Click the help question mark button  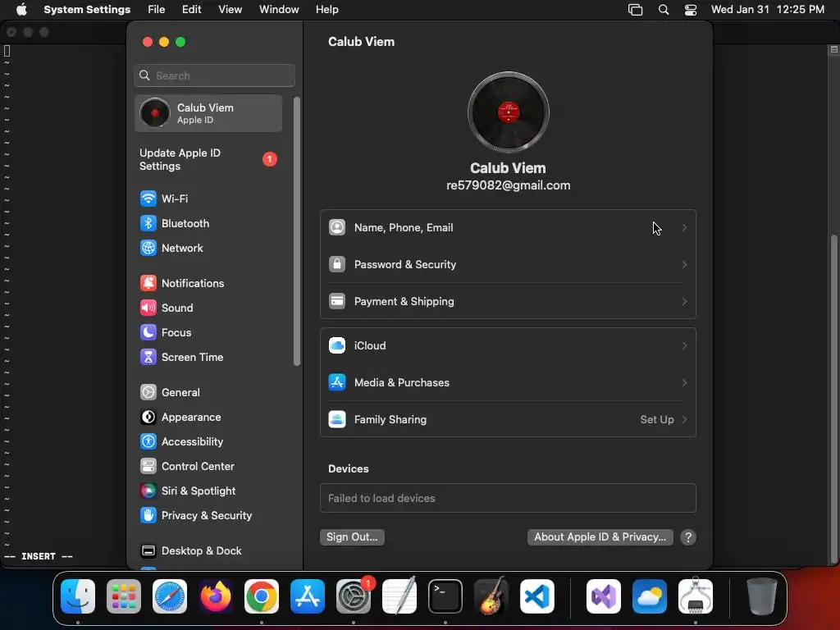688,537
